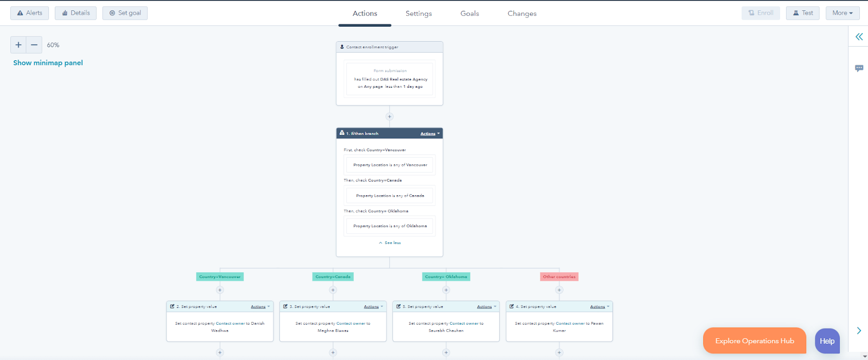Add action under Other countries branch
868x360 pixels.
click(559, 290)
